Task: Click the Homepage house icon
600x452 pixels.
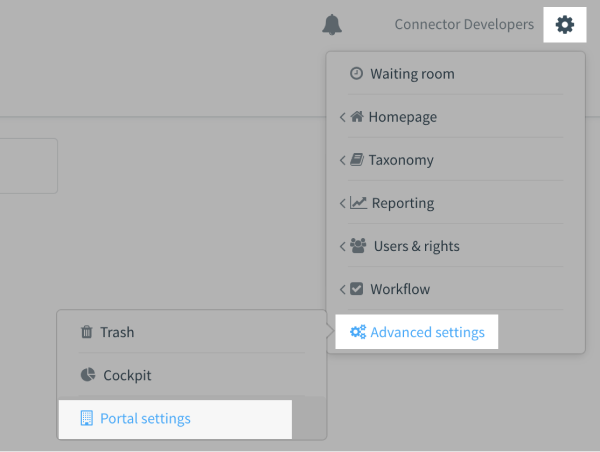Action: click(x=356, y=117)
